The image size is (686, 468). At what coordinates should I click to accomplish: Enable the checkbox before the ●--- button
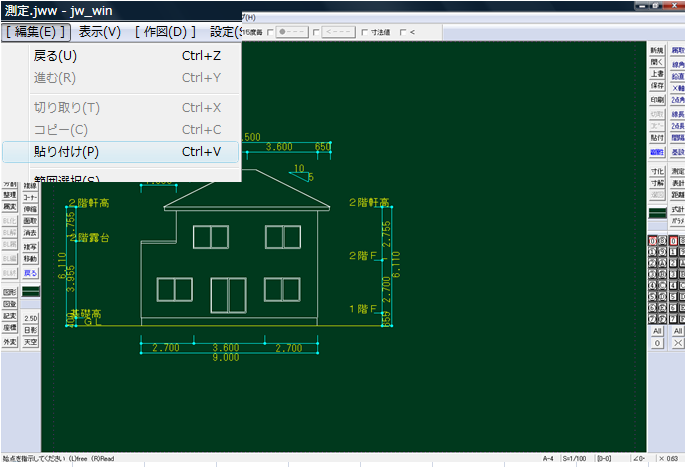click(272, 32)
